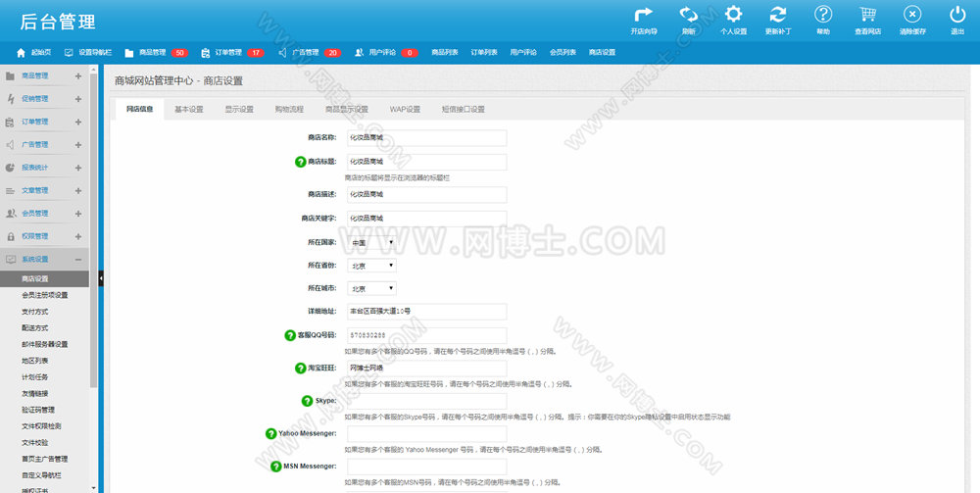Switch to the 基本设置 tab
Image resolution: width=980 pixels, height=493 pixels.
(189, 110)
